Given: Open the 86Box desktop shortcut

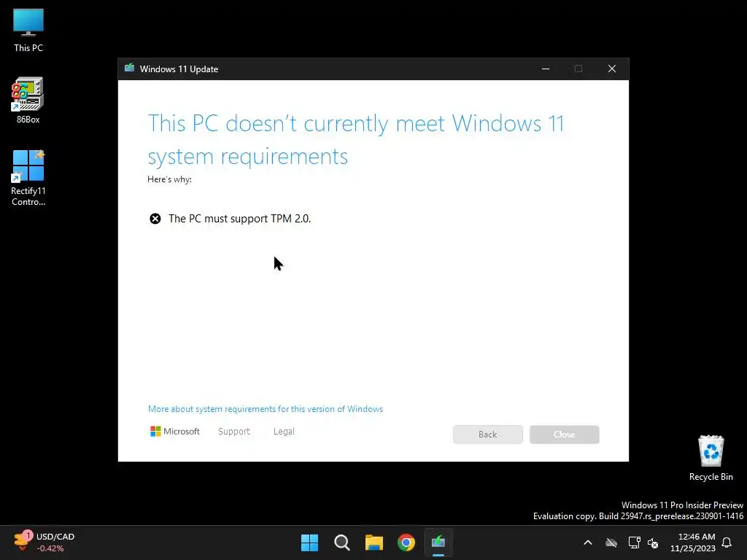Looking at the screenshot, I should point(28,101).
